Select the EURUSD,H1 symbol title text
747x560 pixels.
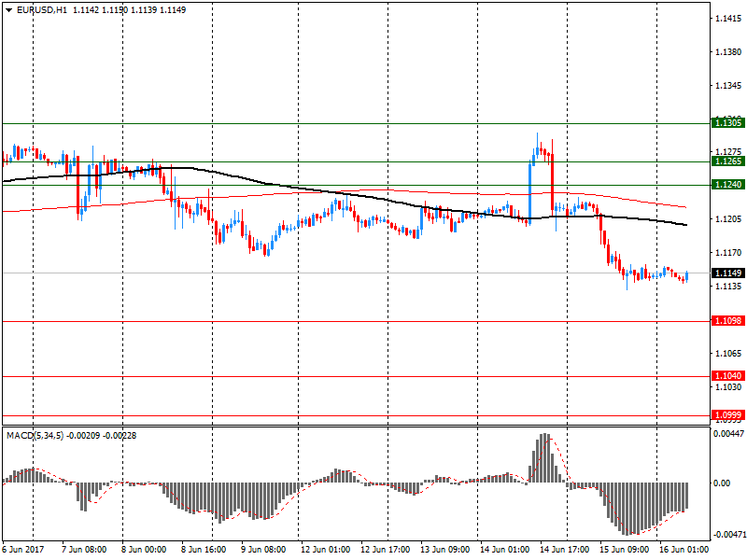point(41,10)
